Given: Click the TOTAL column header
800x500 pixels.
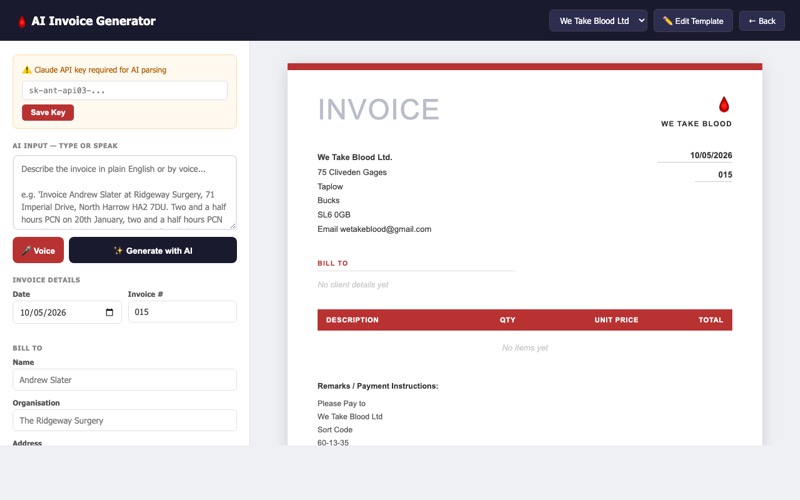Looking at the screenshot, I should coord(710,320).
